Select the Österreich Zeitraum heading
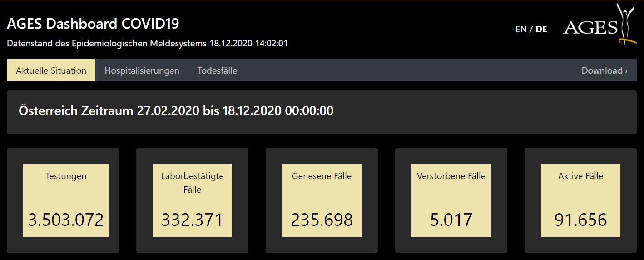This screenshot has width=644, height=260. [176, 110]
